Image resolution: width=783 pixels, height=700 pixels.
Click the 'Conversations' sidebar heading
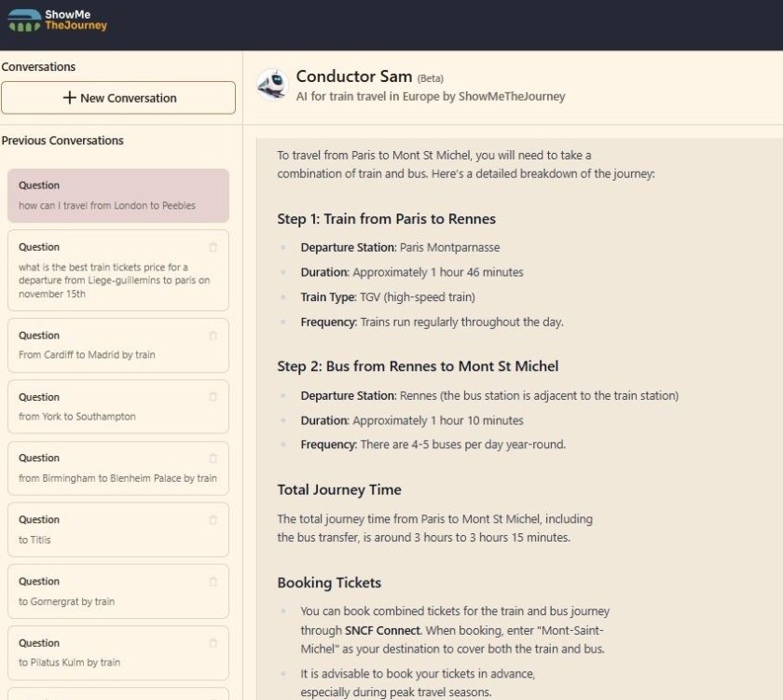[x=38, y=67]
